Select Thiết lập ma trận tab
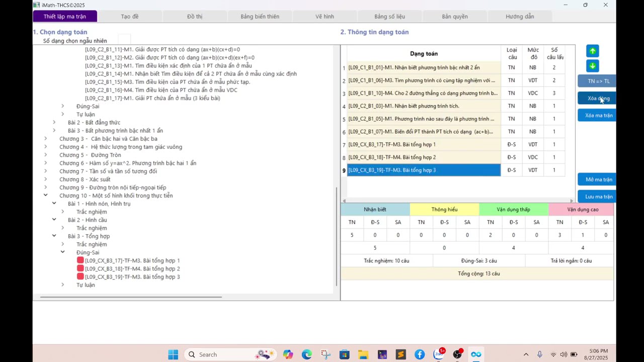644x362 pixels. pyautogui.click(x=64, y=17)
